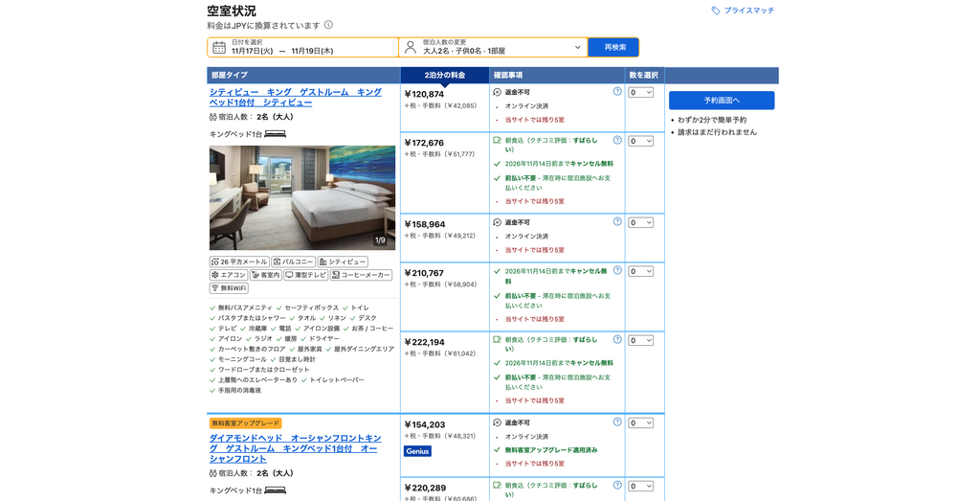This screenshot has height=501, width=980.
Task: Click the occupancy people icon of the city view room
Action: 213,117
